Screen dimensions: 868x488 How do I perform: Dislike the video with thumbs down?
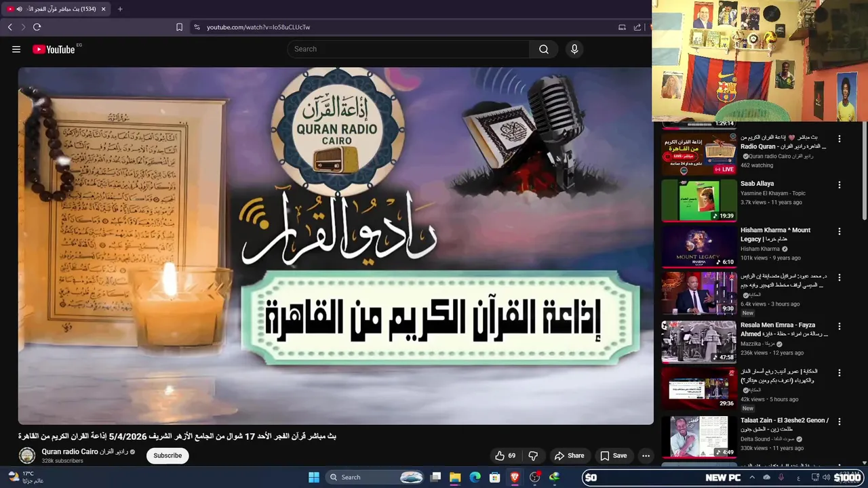(x=533, y=455)
